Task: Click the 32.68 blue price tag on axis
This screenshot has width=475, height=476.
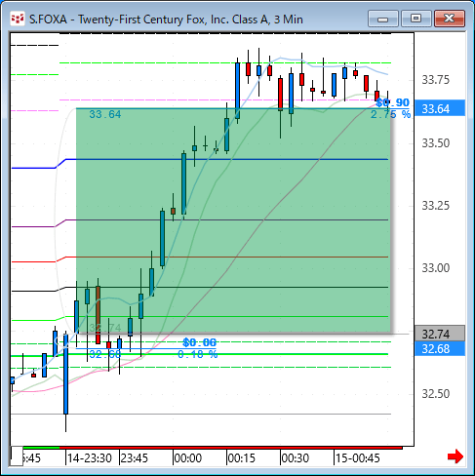Action: 440,348
